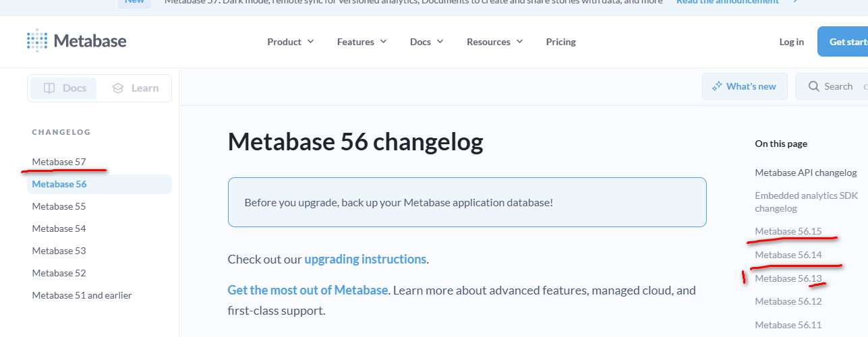Click into the Search field

coord(832,86)
